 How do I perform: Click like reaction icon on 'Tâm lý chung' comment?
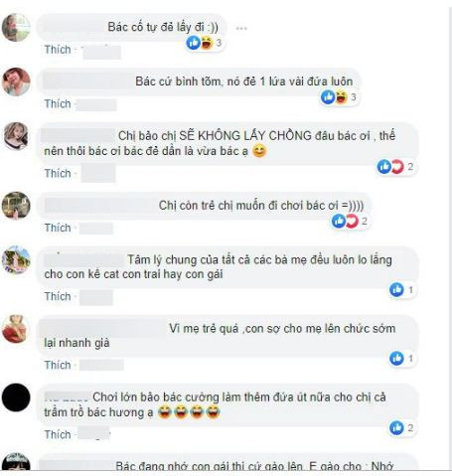(x=396, y=290)
